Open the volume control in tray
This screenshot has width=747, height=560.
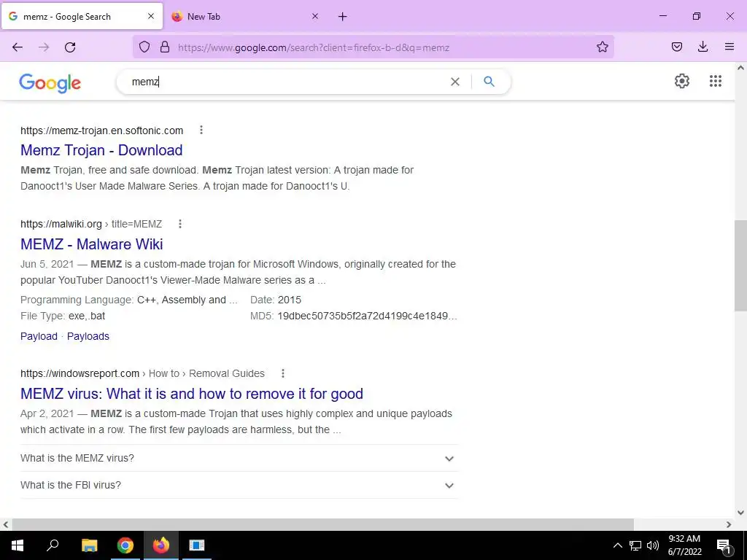point(653,545)
